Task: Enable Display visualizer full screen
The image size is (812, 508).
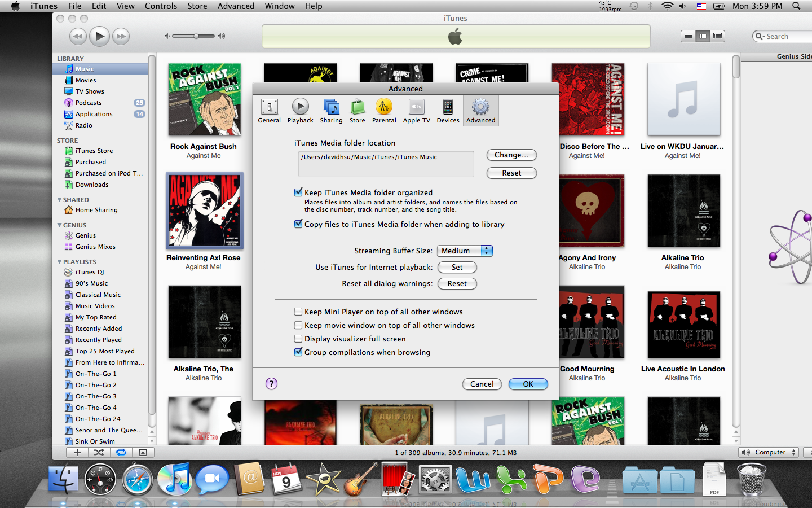Action: point(298,339)
